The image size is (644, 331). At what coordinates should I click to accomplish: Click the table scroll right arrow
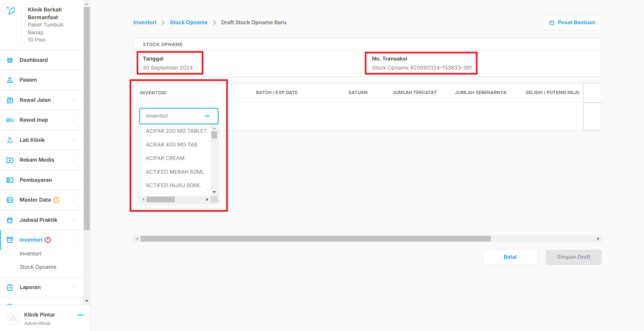[x=598, y=239]
